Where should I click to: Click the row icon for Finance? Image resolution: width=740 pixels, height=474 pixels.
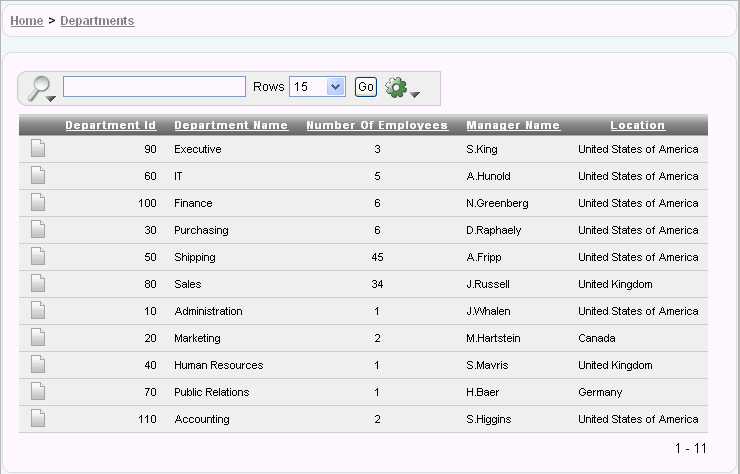tap(38, 203)
